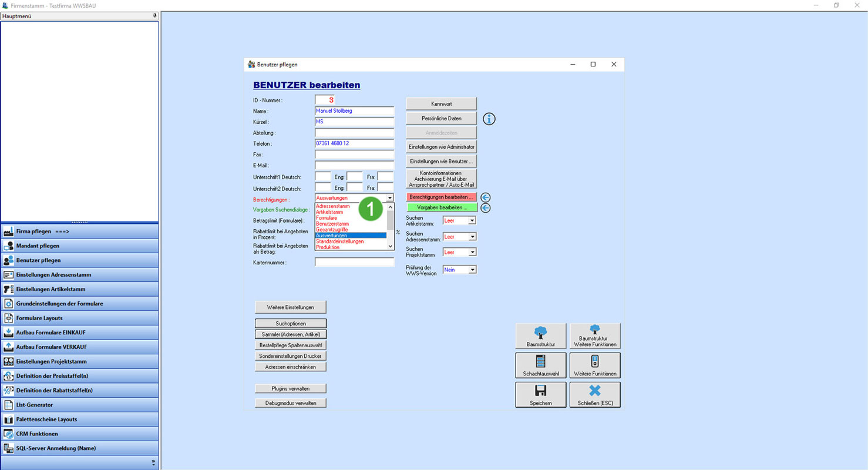
Task: Select the highlighted Auswertungen list entry
Action: click(351, 236)
